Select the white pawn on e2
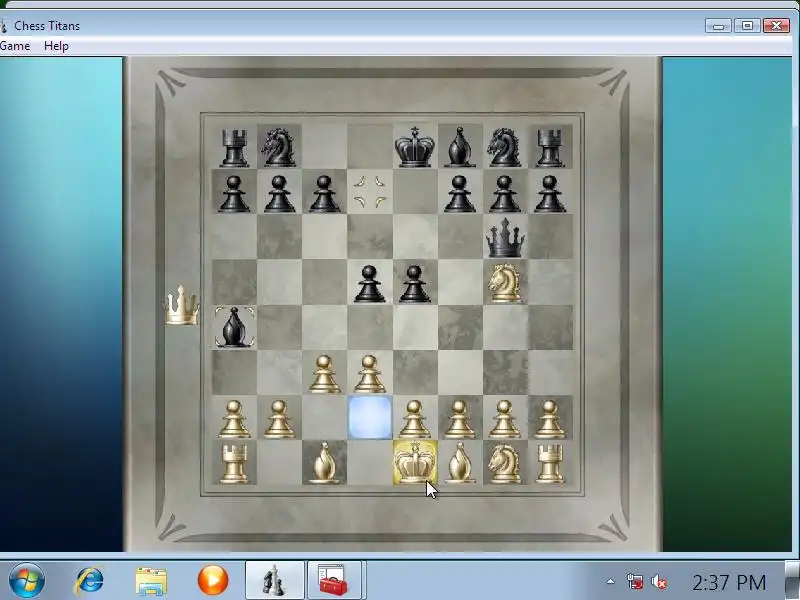The width and height of the screenshot is (800, 600). click(x=414, y=419)
